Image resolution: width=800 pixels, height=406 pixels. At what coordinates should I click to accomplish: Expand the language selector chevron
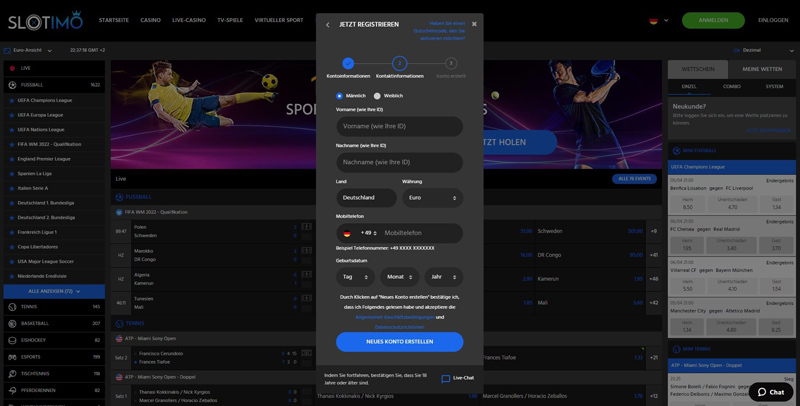666,21
